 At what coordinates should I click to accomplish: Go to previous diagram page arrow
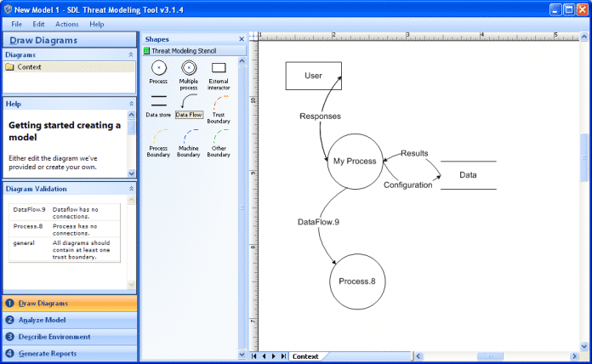pyautogui.click(x=264, y=356)
